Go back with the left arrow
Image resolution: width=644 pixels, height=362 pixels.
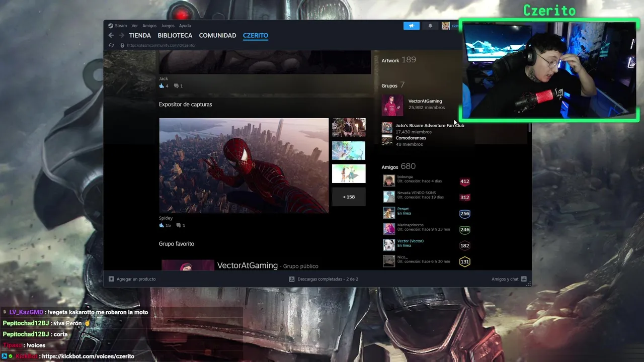pyautogui.click(x=111, y=35)
